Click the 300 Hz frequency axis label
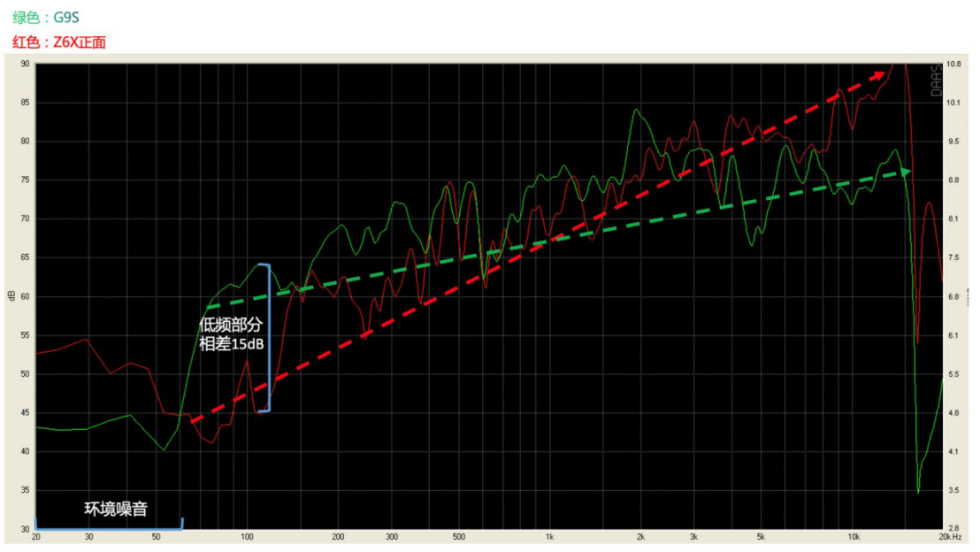The height and width of the screenshot is (552, 980). click(392, 537)
